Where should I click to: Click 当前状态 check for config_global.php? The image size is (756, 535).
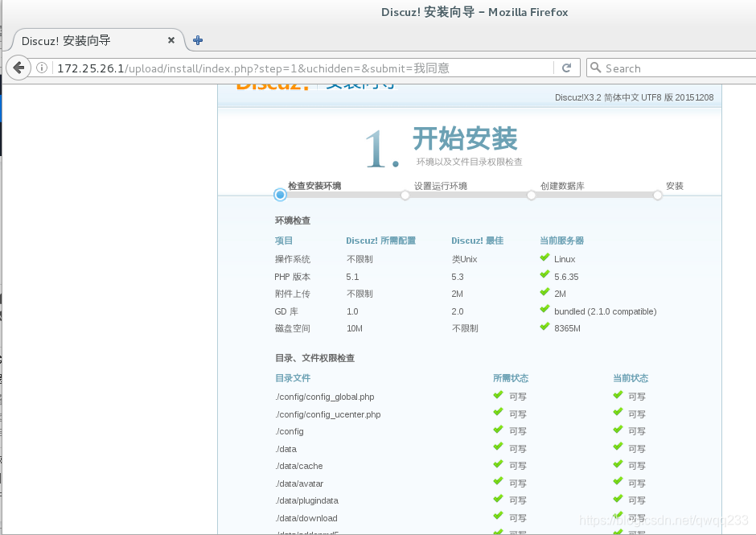pyautogui.click(x=618, y=395)
